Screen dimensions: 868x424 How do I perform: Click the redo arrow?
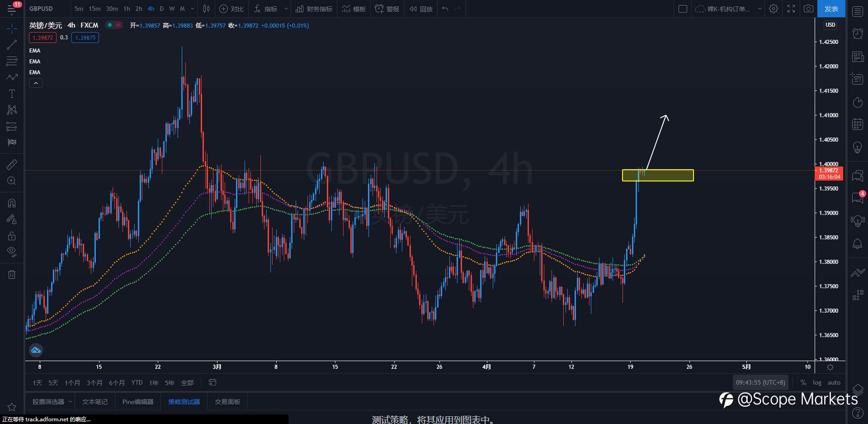coord(458,9)
